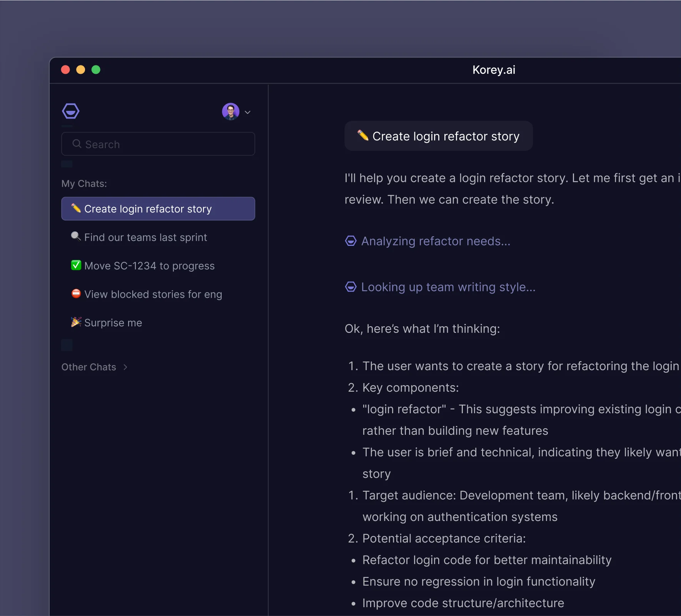The height and width of the screenshot is (616, 681).
Task: Maximize window with green button
Action: [x=96, y=70]
